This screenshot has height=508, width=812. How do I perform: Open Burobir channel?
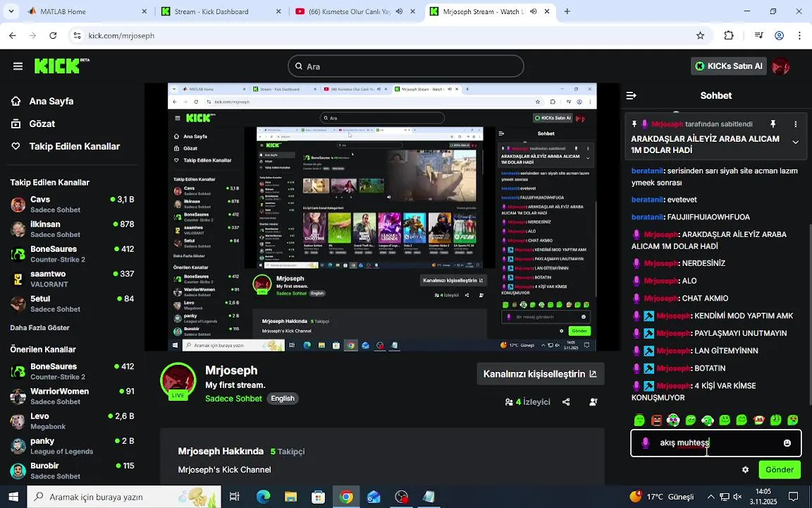(x=73, y=471)
